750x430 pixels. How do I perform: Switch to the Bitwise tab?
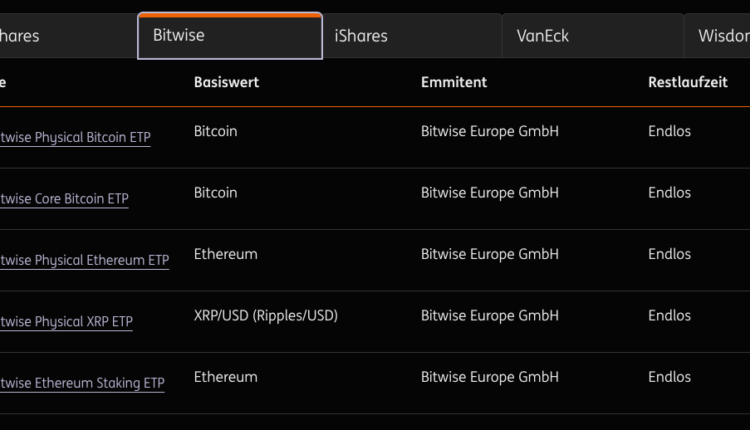coord(229,36)
